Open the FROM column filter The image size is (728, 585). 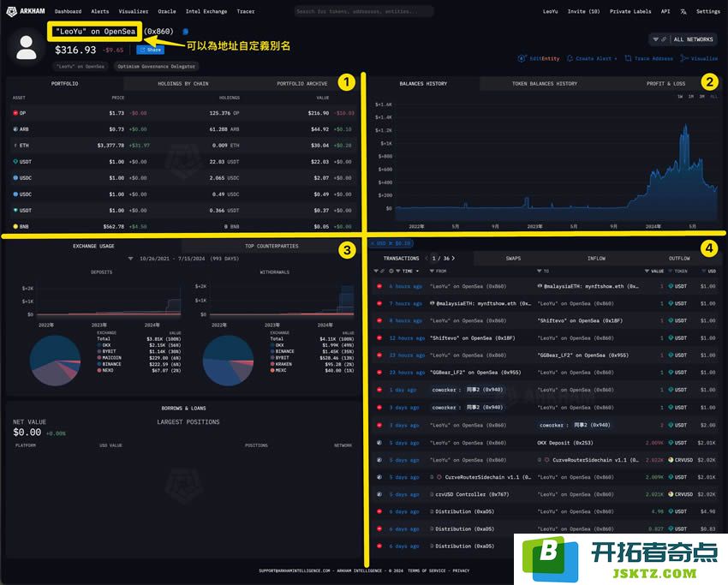click(x=432, y=272)
